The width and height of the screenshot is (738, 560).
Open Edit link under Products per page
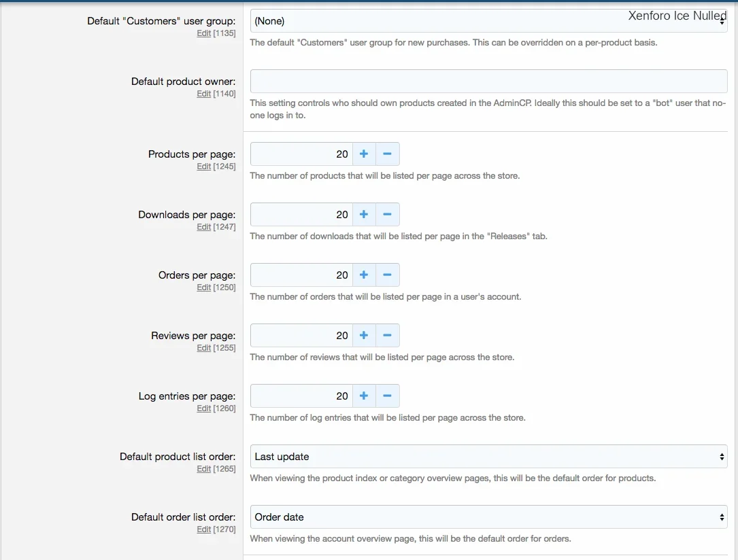pos(203,167)
